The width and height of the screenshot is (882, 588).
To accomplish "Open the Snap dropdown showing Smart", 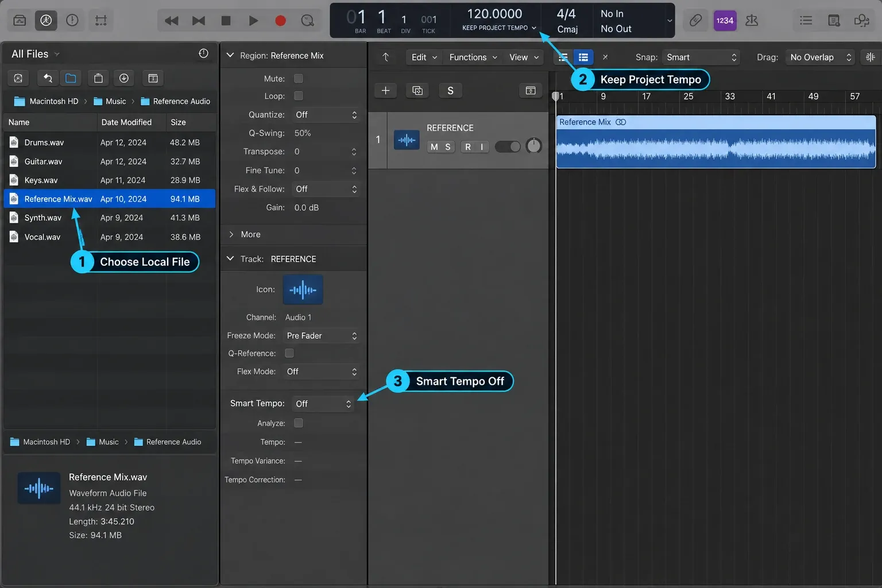I will point(701,57).
